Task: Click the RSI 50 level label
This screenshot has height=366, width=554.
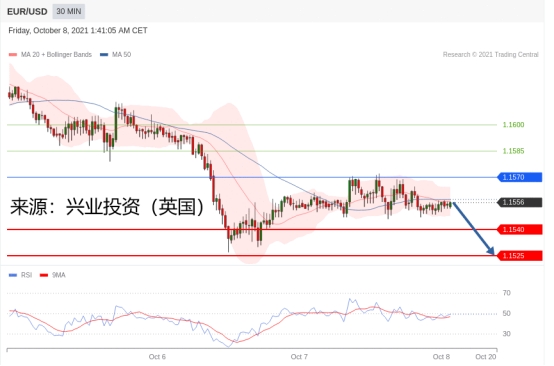Action: point(507,313)
